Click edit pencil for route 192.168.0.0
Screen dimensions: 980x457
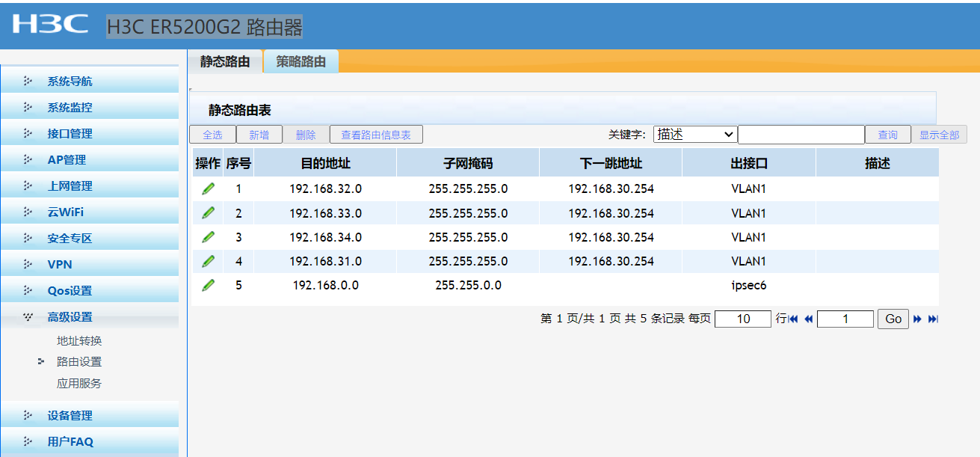click(x=208, y=284)
